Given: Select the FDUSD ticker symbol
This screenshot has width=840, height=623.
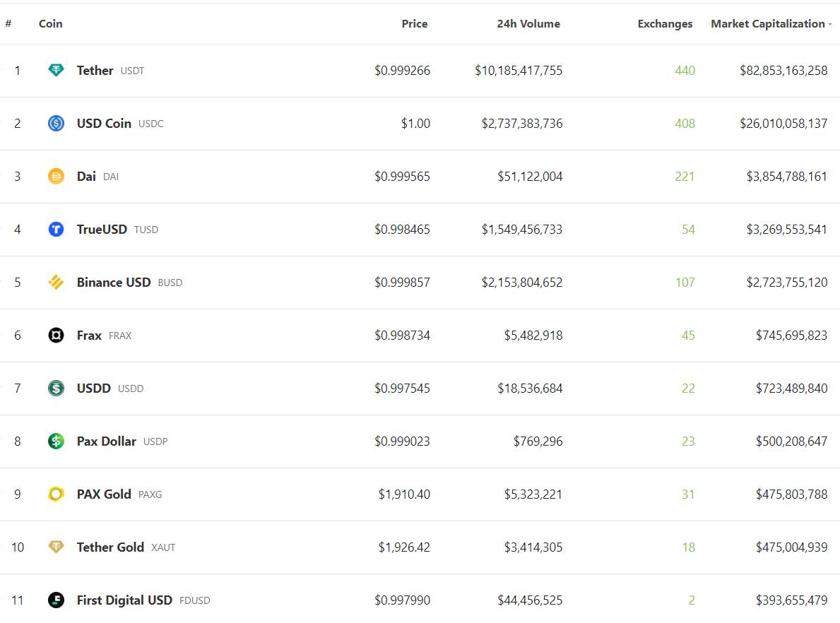Looking at the screenshot, I should click(195, 600).
